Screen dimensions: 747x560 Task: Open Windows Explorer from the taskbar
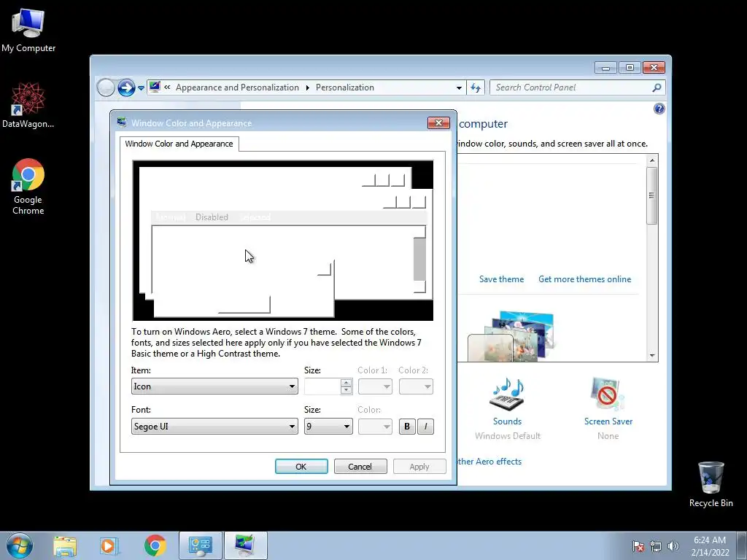click(65, 546)
